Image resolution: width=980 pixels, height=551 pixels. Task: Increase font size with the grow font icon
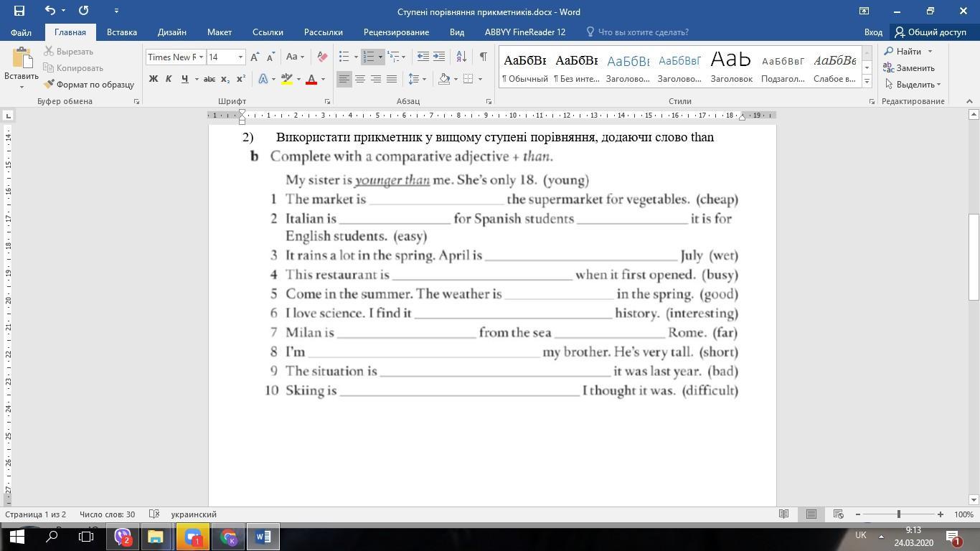[255, 57]
